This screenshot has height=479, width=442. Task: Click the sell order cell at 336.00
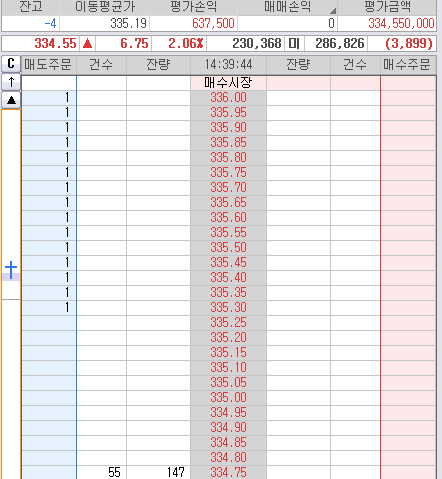coord(49,98)
